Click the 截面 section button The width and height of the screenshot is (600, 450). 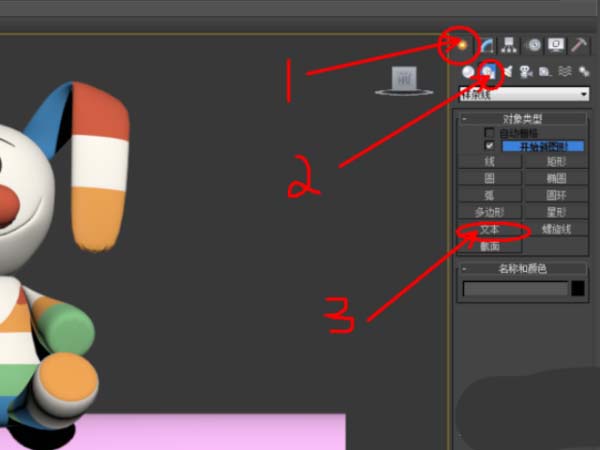coord(489,246)
